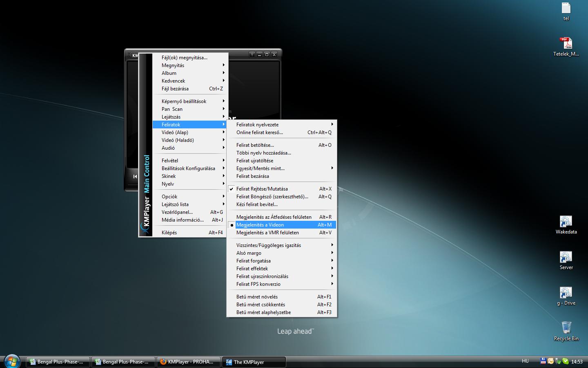Screen dimensions: 588x368
Task: Open the highlighted Feliratok menu item
Action: point(190,125)
